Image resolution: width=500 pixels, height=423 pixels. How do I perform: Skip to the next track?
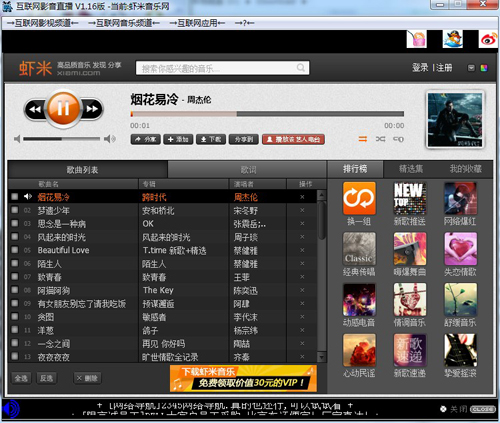[92, 109]
